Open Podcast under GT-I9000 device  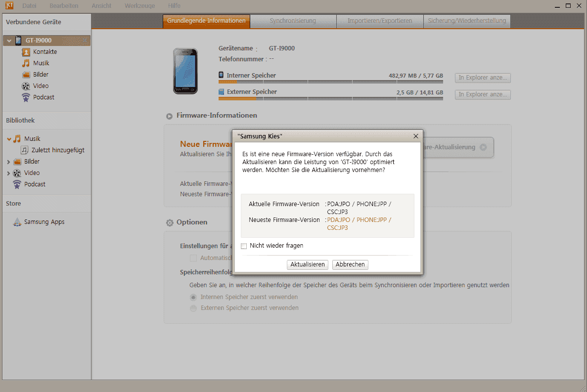point(44,97)
